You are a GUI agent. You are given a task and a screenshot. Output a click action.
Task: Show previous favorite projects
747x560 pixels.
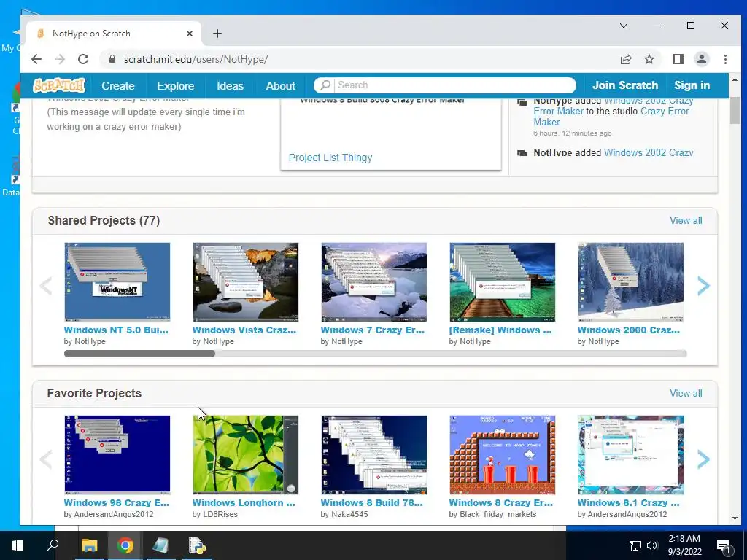coord(46,459)
